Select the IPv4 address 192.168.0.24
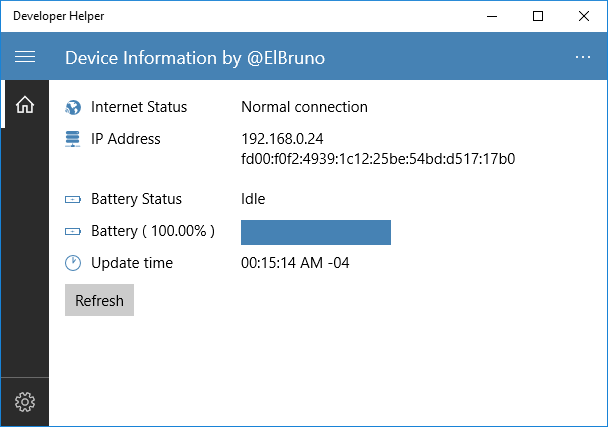608x427 pixels. point(282,139)
